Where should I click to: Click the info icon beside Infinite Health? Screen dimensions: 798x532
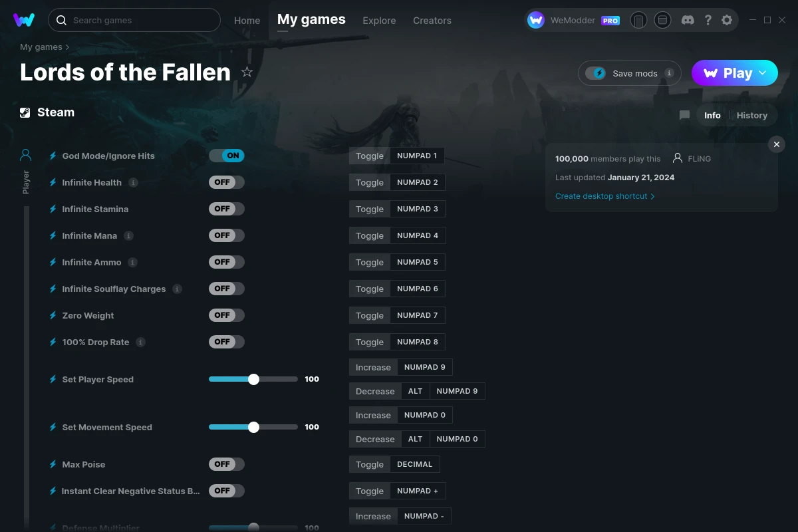(x=133, y=182)
